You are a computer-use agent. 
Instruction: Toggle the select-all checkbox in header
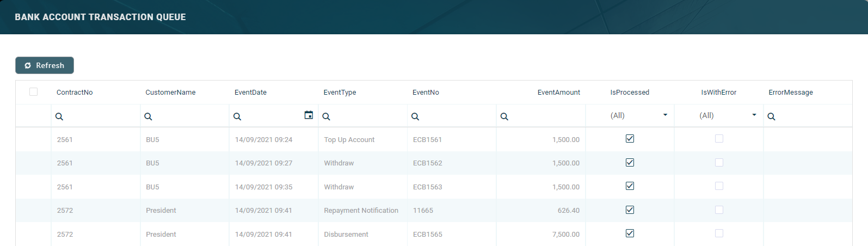pos(34,92)
